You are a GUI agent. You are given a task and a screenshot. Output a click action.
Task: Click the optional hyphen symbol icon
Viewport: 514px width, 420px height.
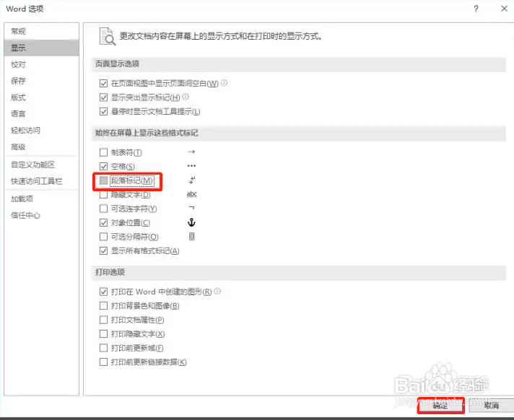click(192, 208)
